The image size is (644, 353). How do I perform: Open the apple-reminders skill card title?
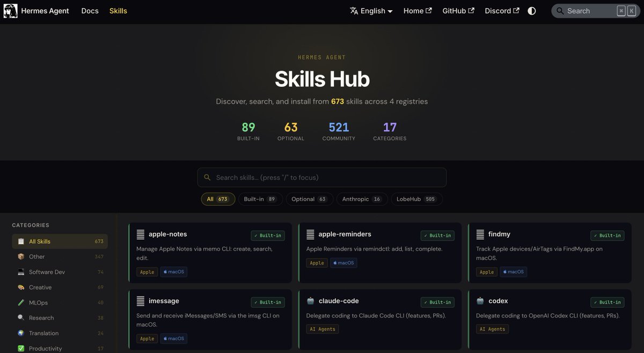pos(345,234)
